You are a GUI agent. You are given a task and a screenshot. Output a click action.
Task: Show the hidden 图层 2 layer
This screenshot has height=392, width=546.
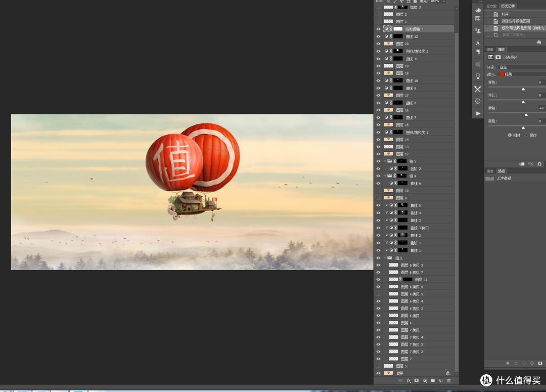[378, 14]
